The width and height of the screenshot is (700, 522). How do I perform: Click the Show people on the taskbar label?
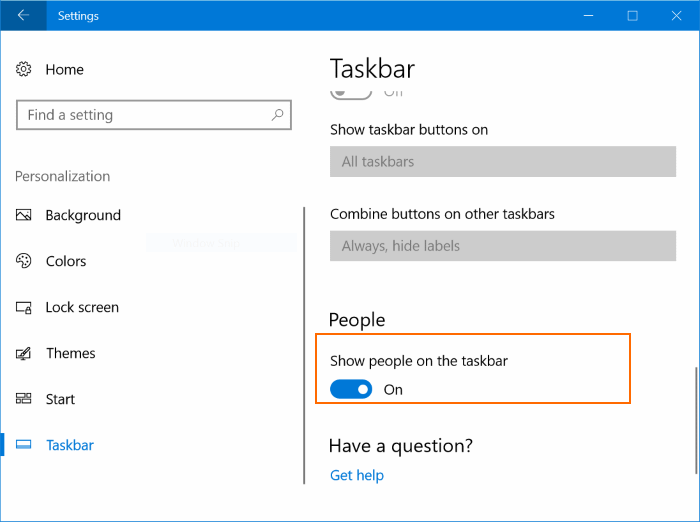coord(419,361)
